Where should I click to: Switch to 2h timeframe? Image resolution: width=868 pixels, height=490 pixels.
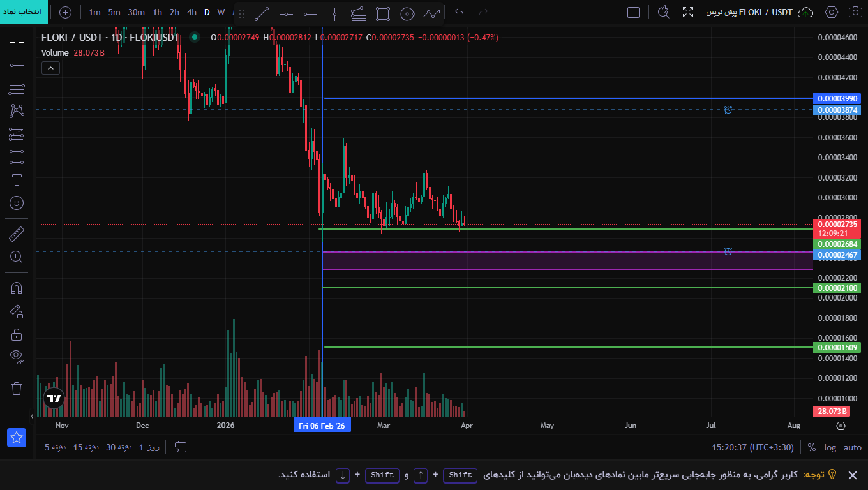coord(174,12)
